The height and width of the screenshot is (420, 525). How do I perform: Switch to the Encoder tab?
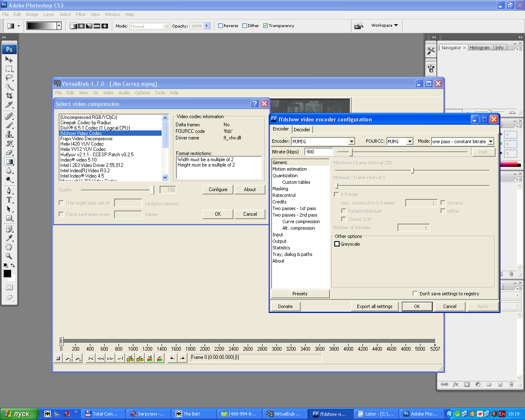(x=281, y=129)
